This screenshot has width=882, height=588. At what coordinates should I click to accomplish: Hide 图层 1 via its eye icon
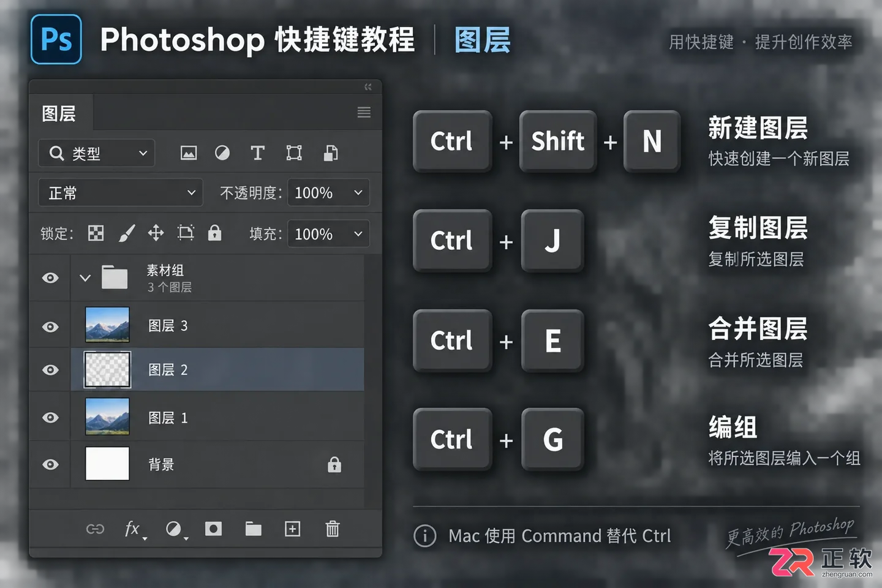pos(50,418)
